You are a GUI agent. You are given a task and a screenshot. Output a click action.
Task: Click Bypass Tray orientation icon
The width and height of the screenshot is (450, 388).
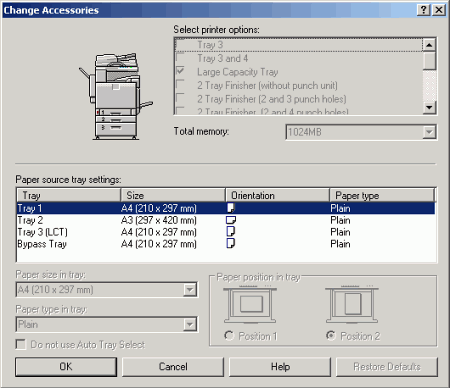pos(231,243)
